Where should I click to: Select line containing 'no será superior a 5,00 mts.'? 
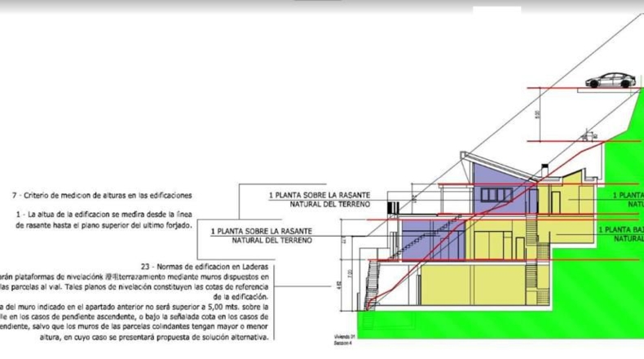click(x=135, y=307)
